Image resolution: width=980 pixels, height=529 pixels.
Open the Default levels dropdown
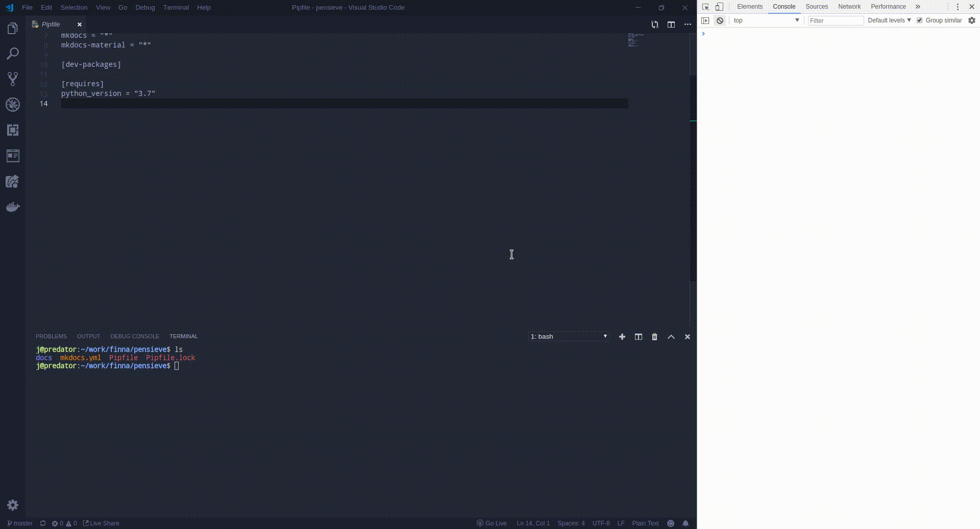click(888, 20)
